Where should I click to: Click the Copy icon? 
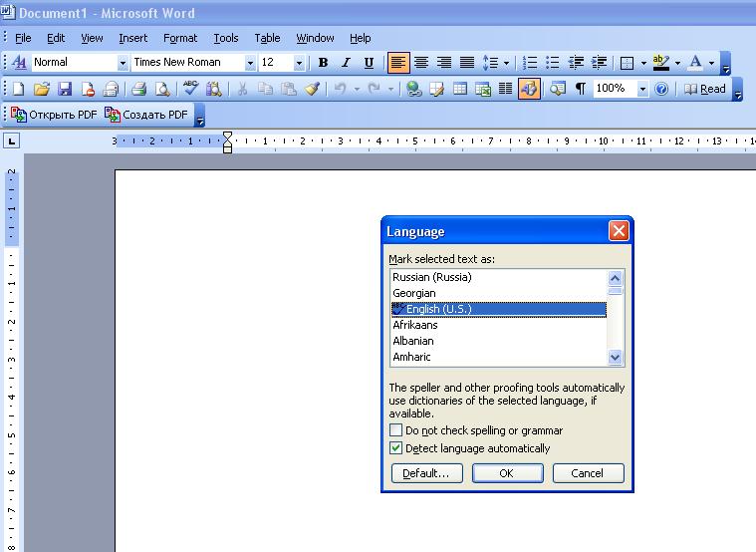point(265,89)
